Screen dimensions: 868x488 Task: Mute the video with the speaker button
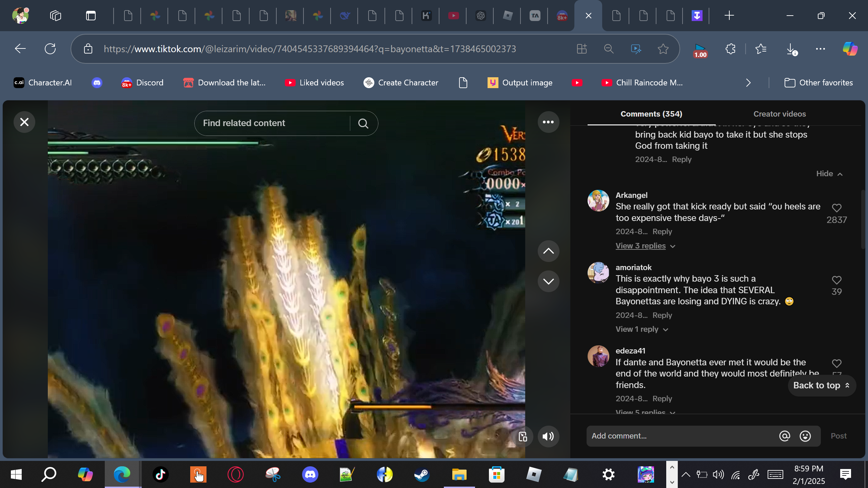click(548, 436)
